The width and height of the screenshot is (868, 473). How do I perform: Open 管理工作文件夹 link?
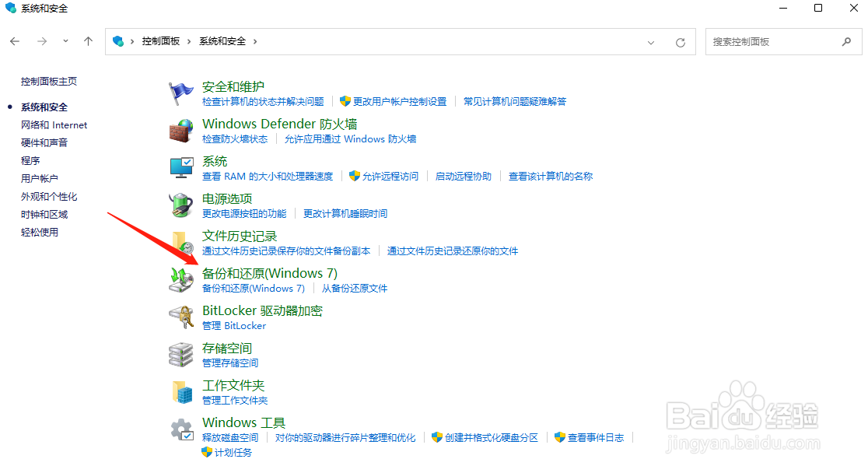235,401
